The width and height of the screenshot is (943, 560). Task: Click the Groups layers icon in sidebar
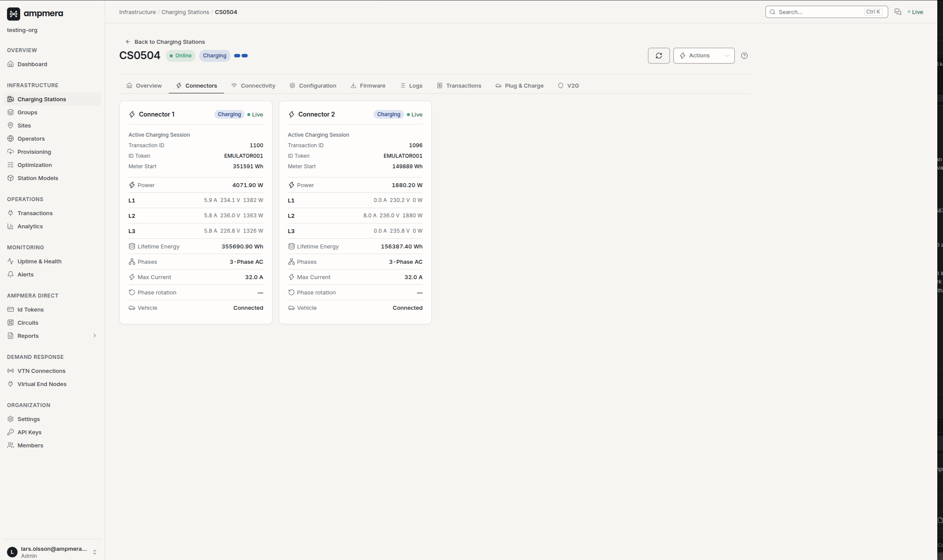click(11, 112)
